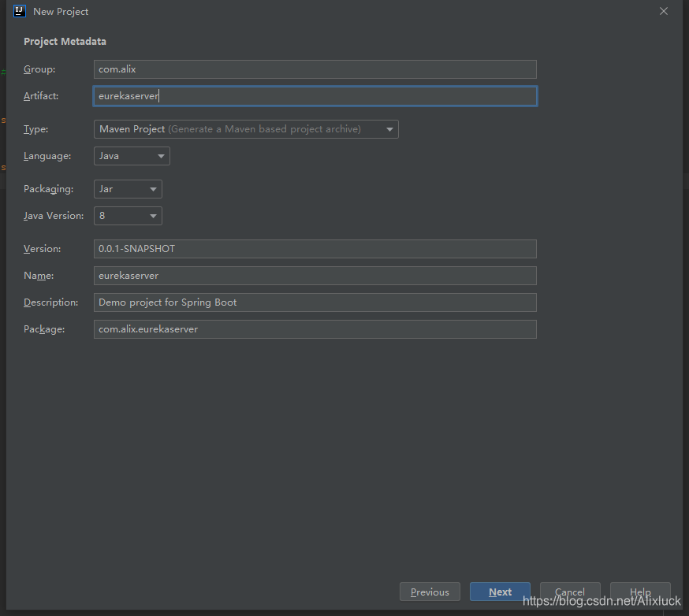
Task: Open the Type dropdown showing Maven Project
Action: [x=246, y=129]
